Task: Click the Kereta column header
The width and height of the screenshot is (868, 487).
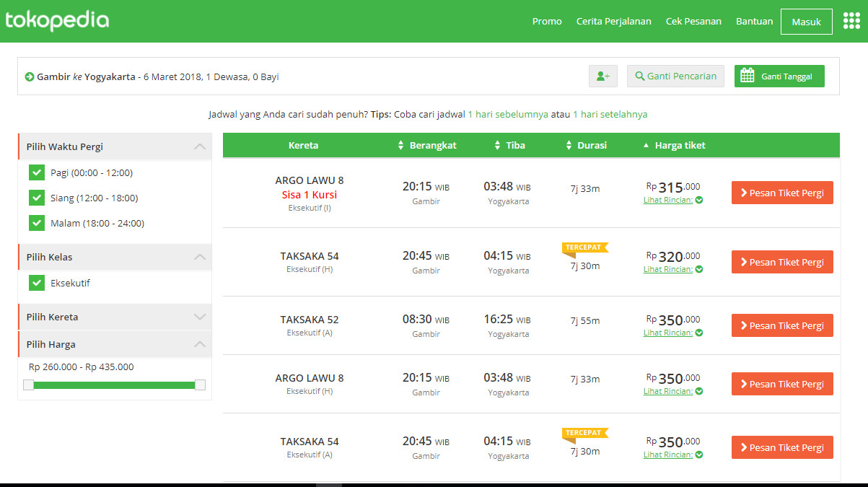Action: (303, 146)
